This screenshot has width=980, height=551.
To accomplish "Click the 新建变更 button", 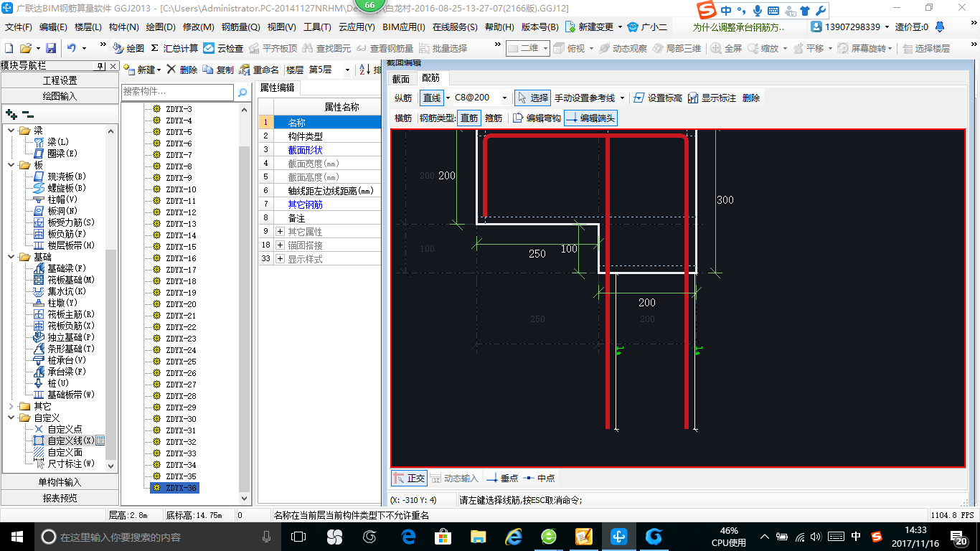I will tap(595, 27).
